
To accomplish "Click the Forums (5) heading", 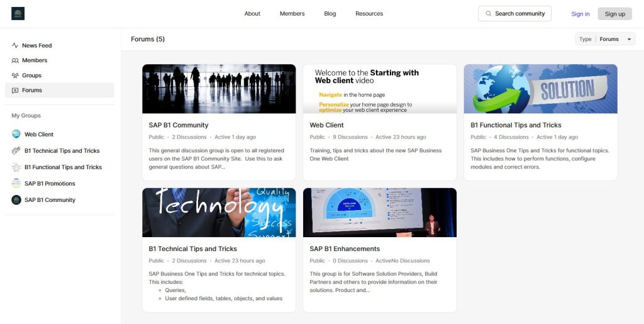I will tap(148, 39).
